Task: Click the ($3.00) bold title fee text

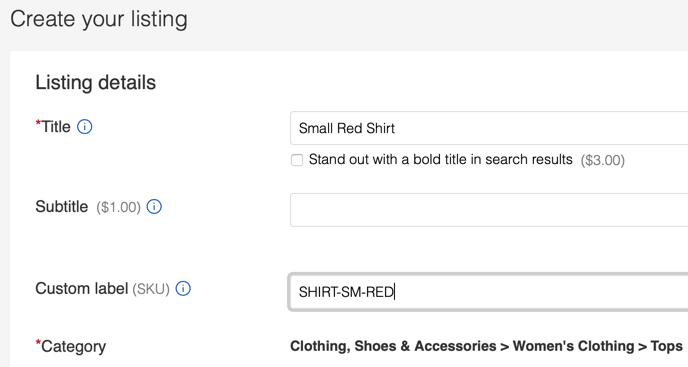Action: click(602, 160)
